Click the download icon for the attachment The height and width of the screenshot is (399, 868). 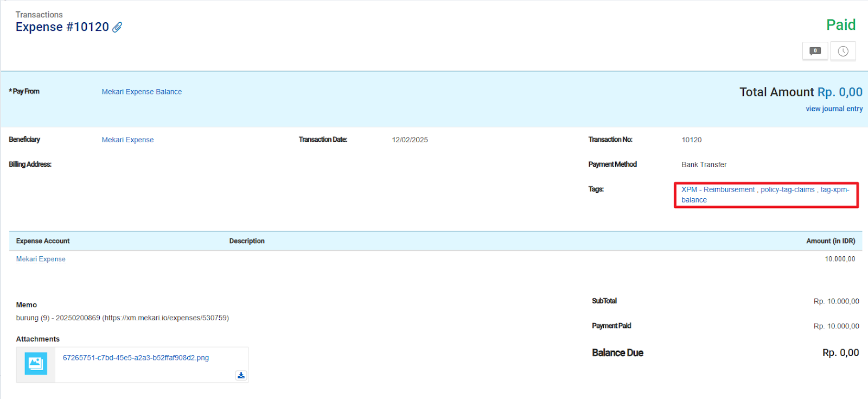pos(241,375)
